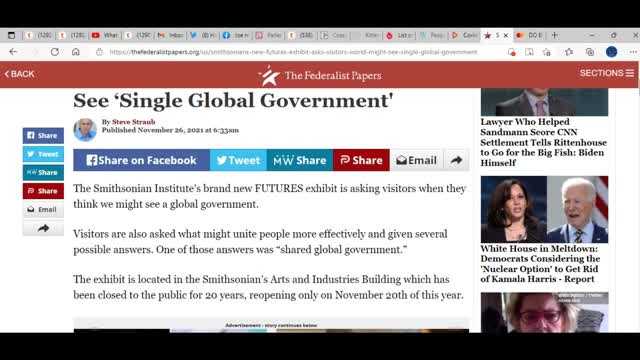Image resolution: width=640 pixels, height=360 pixels.
Task: Click the sidebar Email button
Action: pos(43,209)
